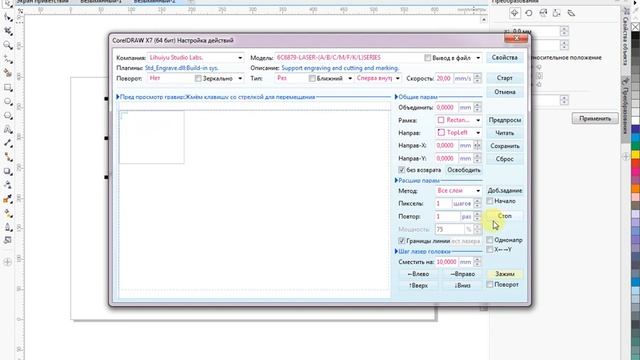The width and height of the screenshot is (640, 360).
Task: Click the Старт button
Action: click(504, 78)
